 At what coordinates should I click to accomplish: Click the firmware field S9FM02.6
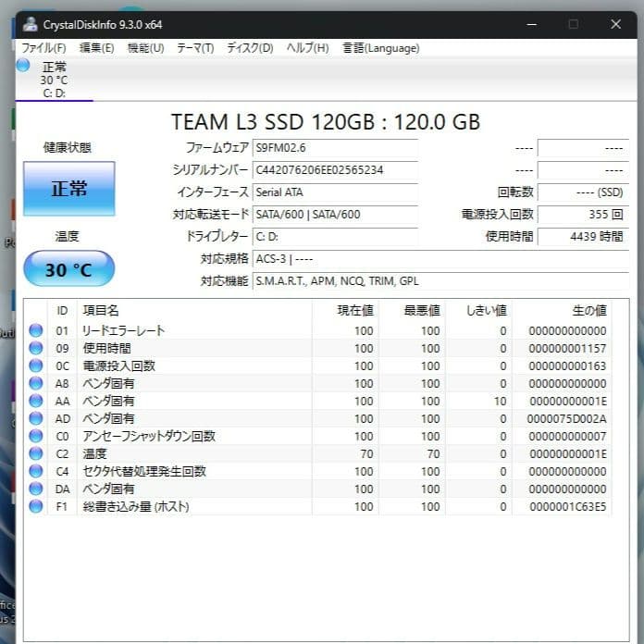335,148
